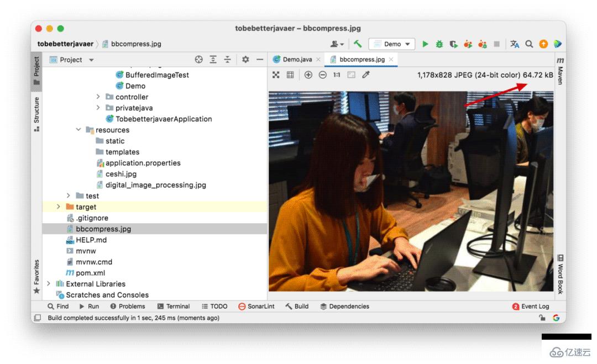This screenshot has width=597, height=364.
Task: Open the Problems tool window
Action: (128, 306)
